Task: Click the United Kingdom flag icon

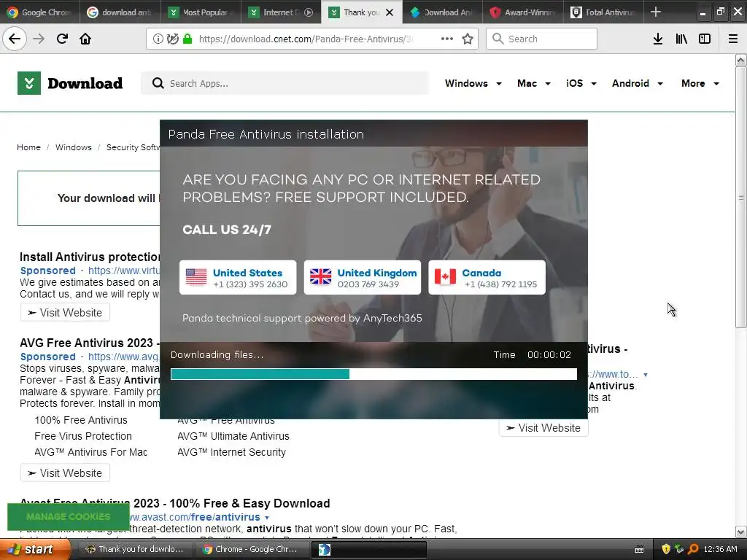Action: (321, 276)
